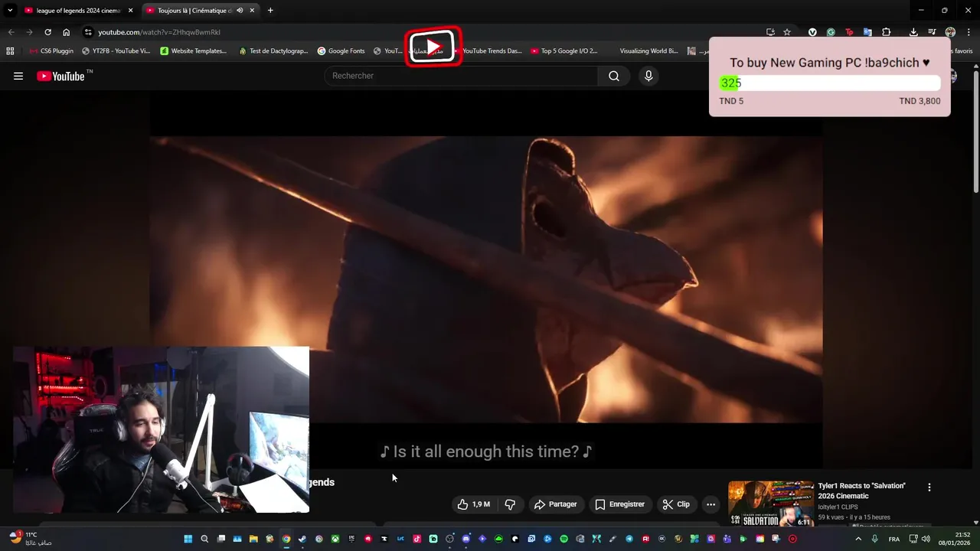The height and width of the screenshot is (551, 980).
Task: Click the page vertical scrollbar
Action: click(x=975, y=130)
